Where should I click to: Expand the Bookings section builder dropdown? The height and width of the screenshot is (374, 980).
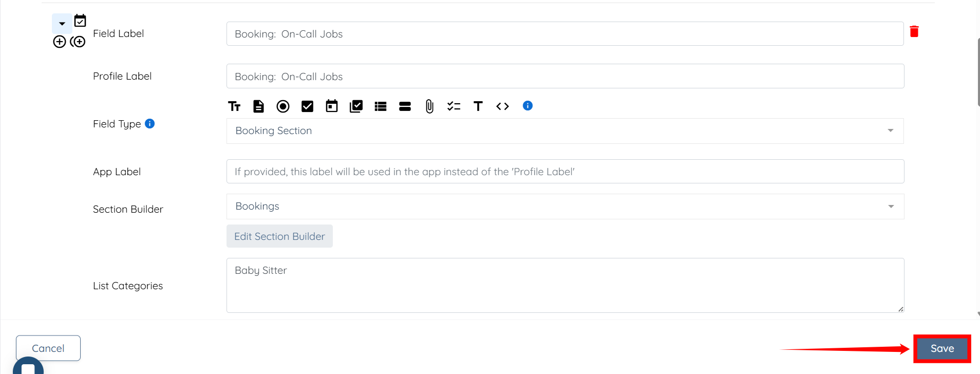pos(564,207)
